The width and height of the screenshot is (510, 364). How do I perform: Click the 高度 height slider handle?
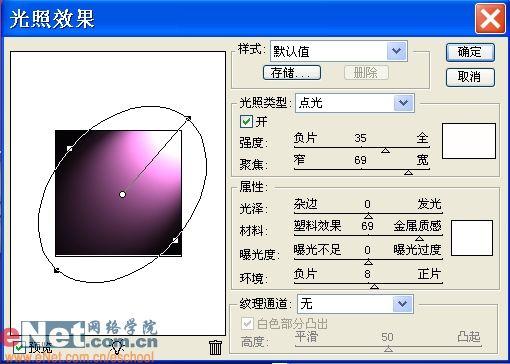tap(388, 349)
